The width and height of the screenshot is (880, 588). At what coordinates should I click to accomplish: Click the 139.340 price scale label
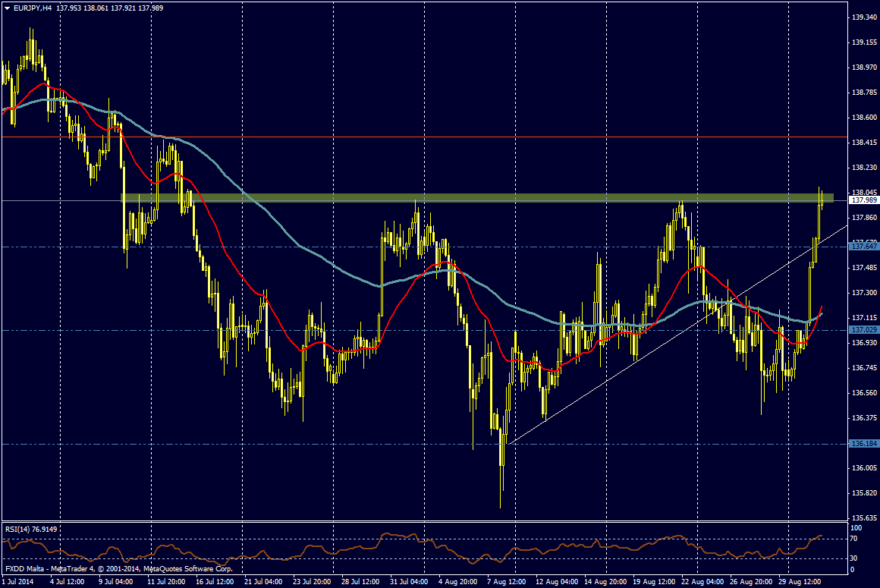coord(863,17)
